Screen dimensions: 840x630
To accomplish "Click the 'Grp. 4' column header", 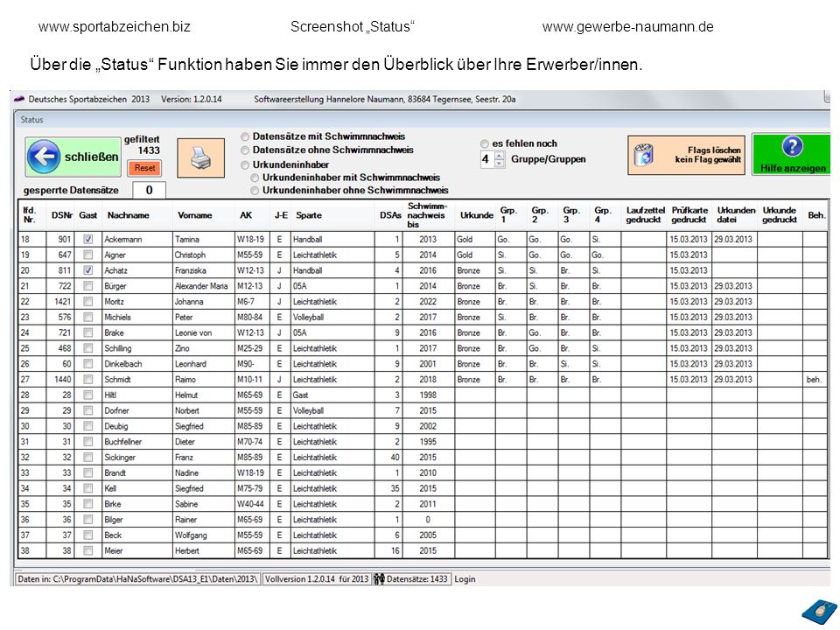I will click(x=605, y=215).
